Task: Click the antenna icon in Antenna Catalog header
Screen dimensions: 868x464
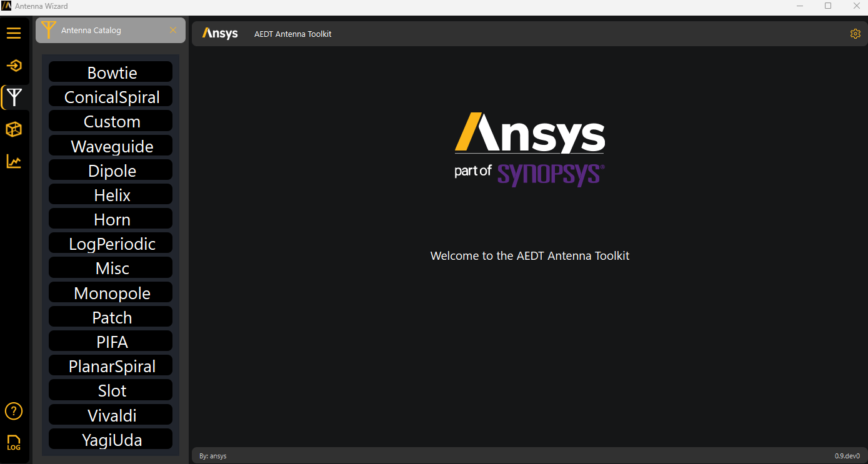Action: [48, 30]
